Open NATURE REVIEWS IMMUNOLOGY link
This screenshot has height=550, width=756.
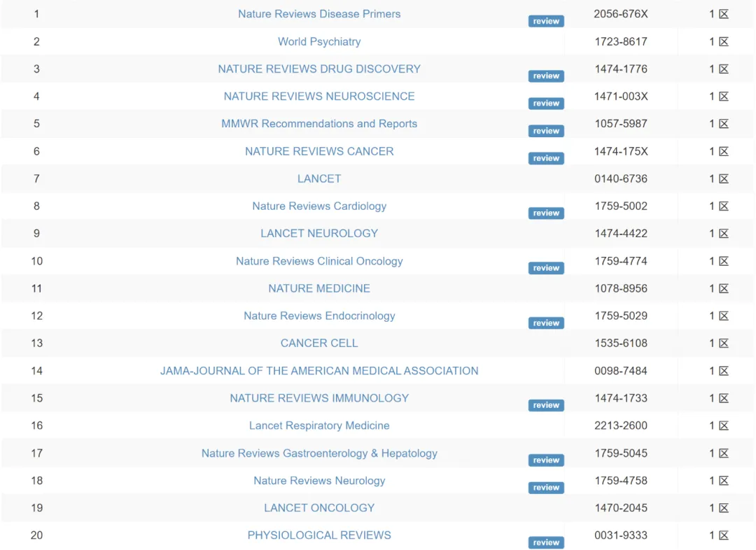(319, 398)
